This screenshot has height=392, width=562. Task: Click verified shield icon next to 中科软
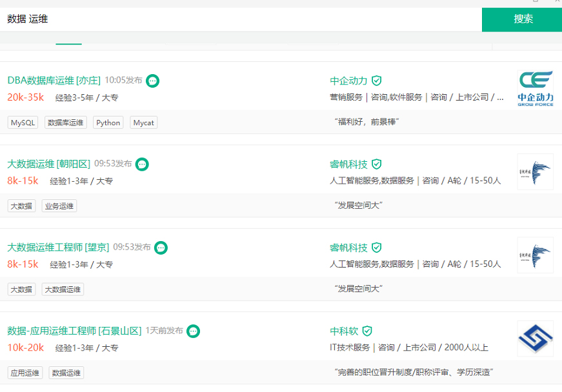coord(367,331)
